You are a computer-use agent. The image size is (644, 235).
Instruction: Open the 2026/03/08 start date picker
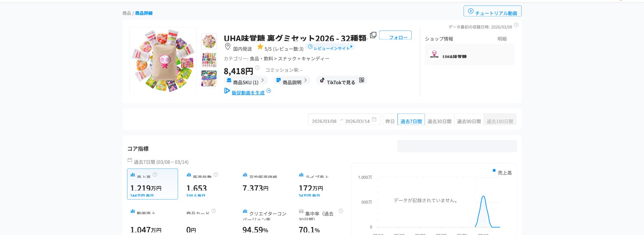pos(324,121)
